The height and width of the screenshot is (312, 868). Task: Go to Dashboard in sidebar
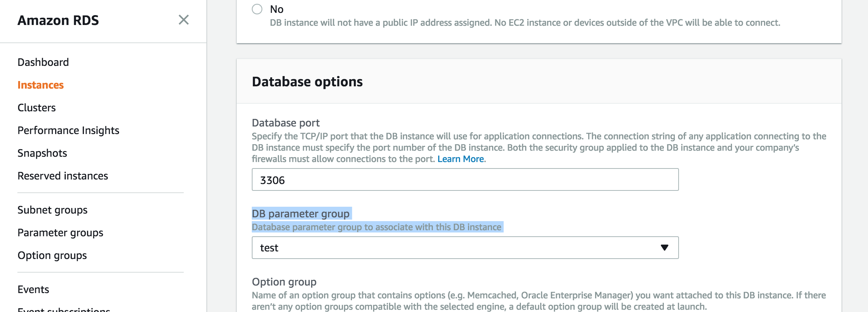tap(43, 62)
